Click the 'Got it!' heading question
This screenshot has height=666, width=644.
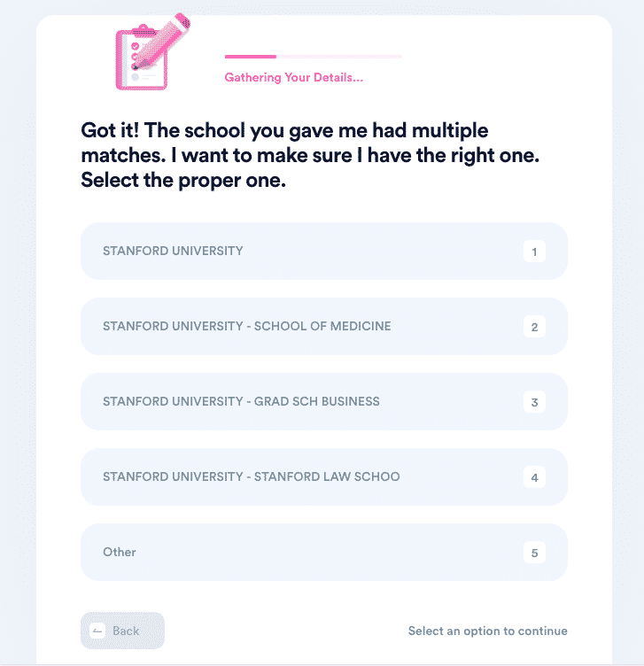coord(310,155)
